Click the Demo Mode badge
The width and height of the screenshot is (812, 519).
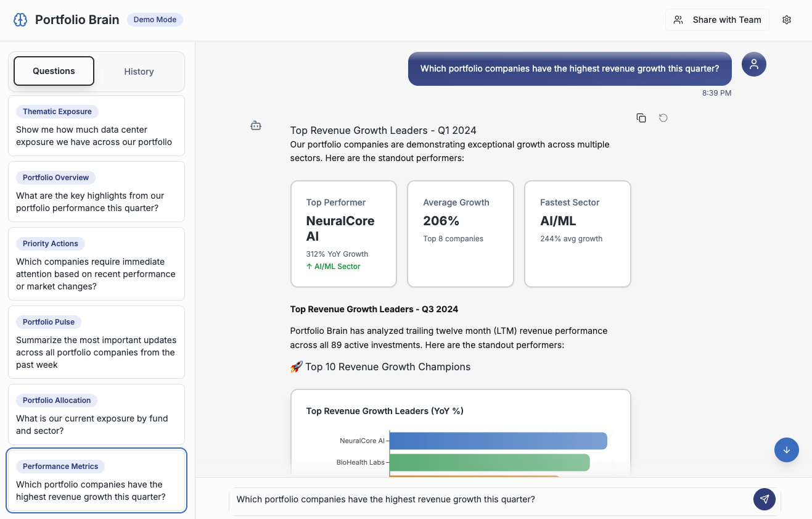155,20
